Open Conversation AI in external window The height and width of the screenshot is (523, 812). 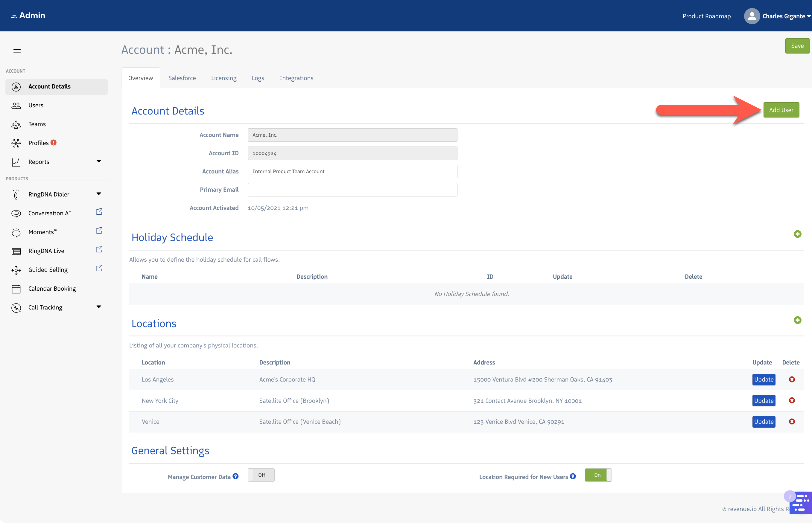point(99,212)
